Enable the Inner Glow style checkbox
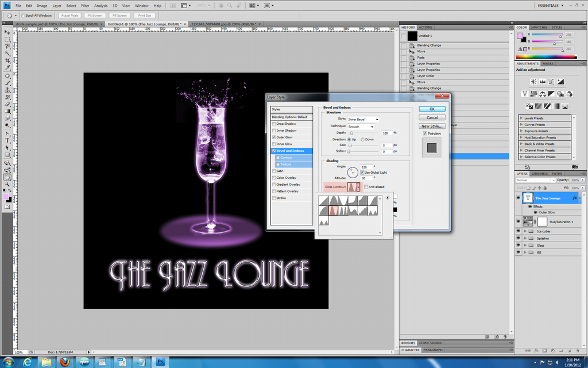This screenshot has width=588, height=368. pyautogui.click(x=274, y=144)
